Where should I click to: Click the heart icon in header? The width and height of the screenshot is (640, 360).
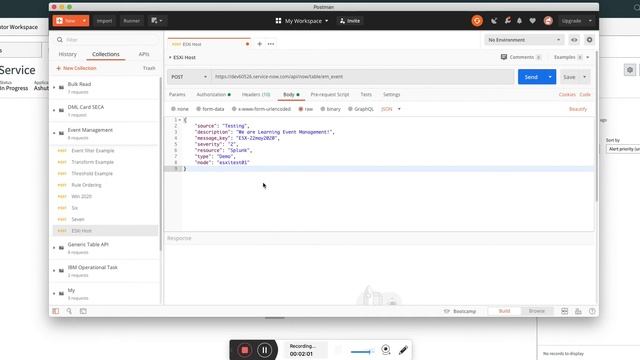point(533,20)
